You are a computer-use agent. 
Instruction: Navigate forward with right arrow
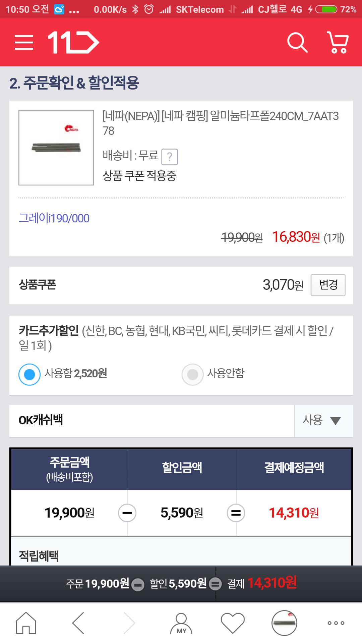tap(130, 623)
